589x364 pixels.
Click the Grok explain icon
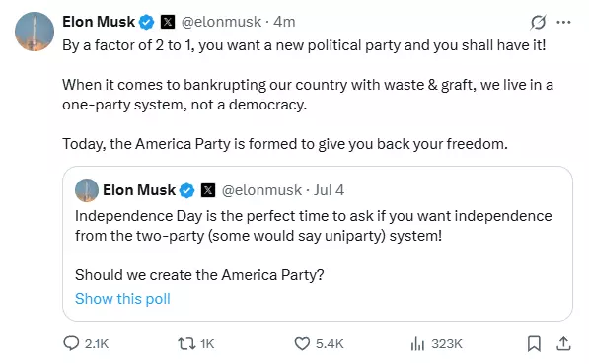click(538, 22)
